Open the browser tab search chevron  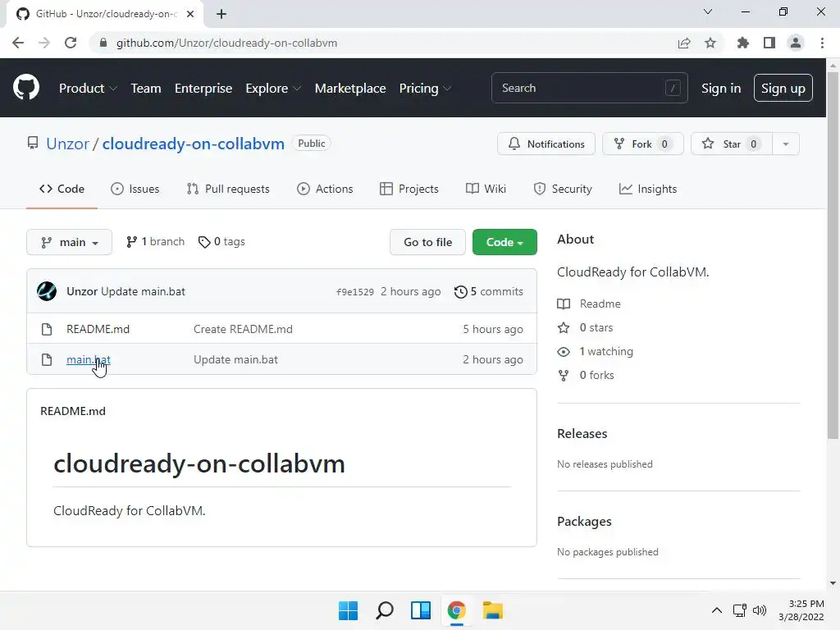[708, 11]
